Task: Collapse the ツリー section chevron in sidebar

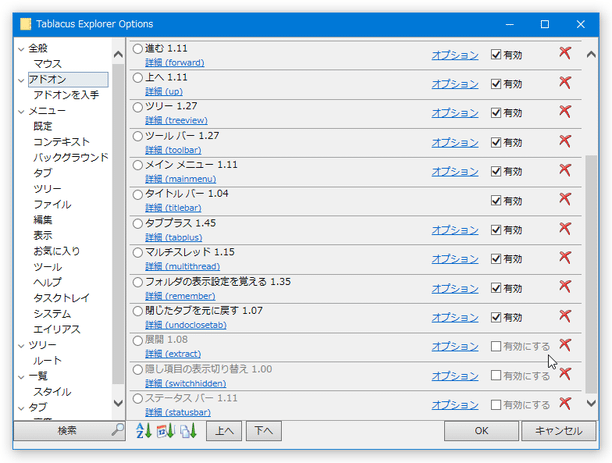Action: coord(21,346)
